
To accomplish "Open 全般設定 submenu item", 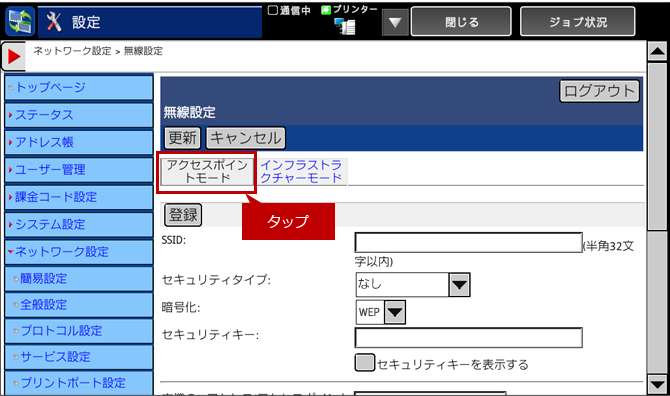I will click(x=79, y=305).
